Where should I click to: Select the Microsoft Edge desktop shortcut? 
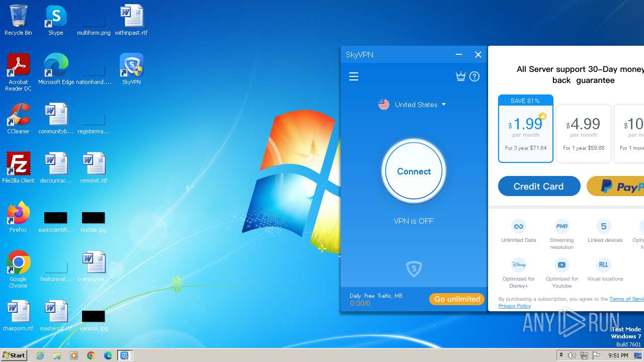56,69
